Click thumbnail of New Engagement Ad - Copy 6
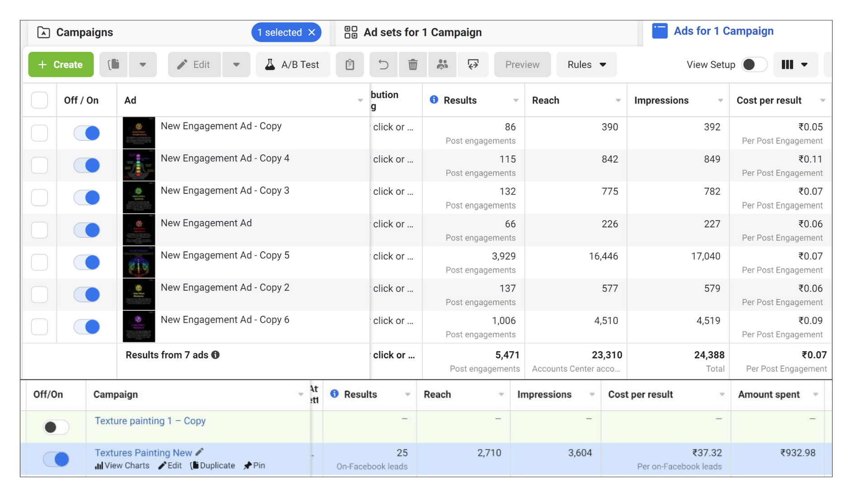 point(139,326)
